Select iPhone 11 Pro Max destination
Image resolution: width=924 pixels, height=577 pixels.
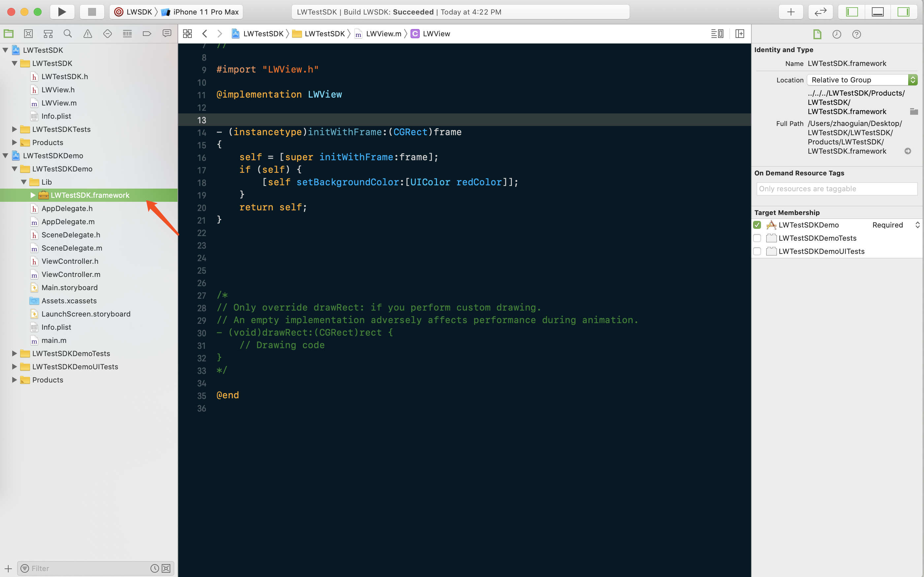pos(205,12)
